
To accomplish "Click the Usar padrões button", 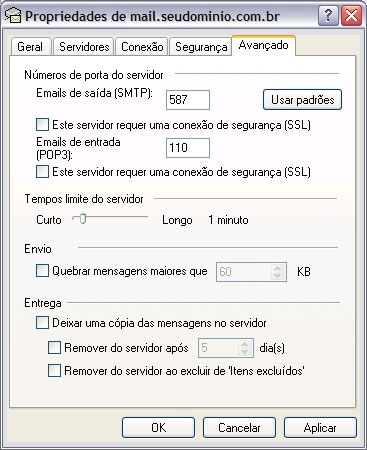I will click(302, 100).
